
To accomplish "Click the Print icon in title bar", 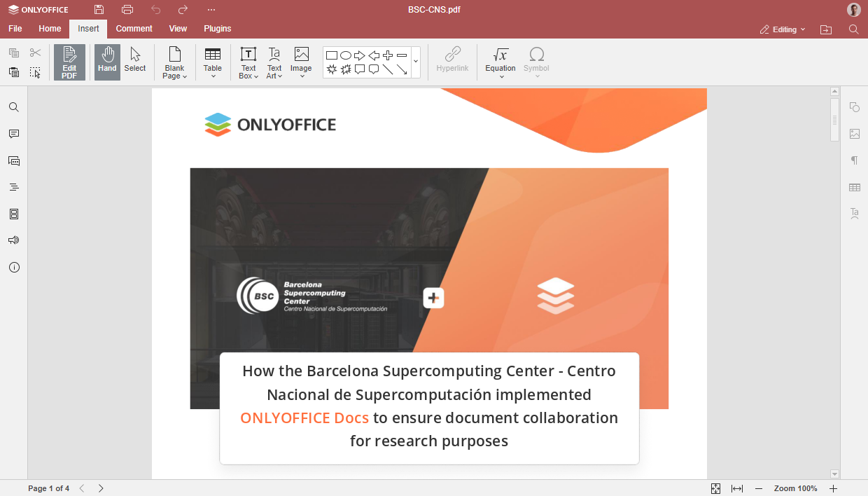I will (127, 10).
